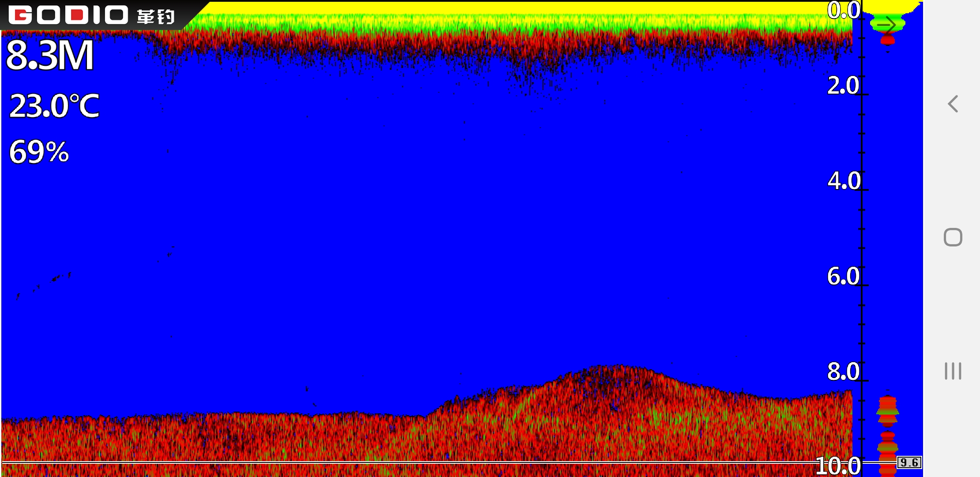The height and width of the screenshot is (477, 980).
Task: Open Android recent apps bars
Action: point(953,371)
